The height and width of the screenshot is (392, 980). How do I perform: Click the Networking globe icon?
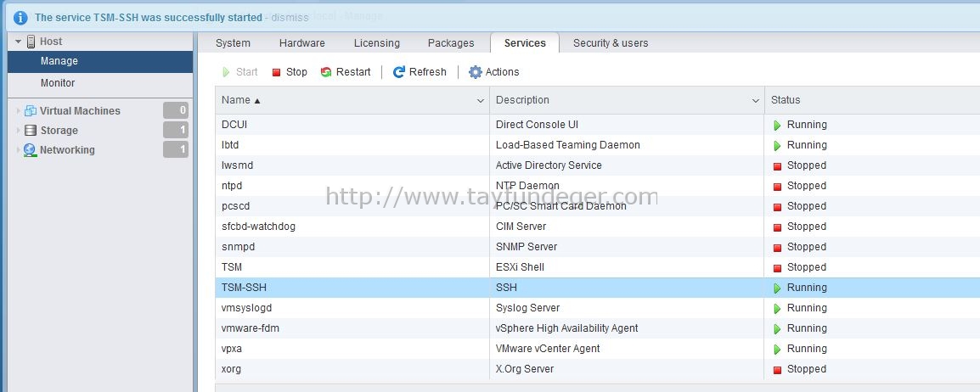tap(30, 150)
